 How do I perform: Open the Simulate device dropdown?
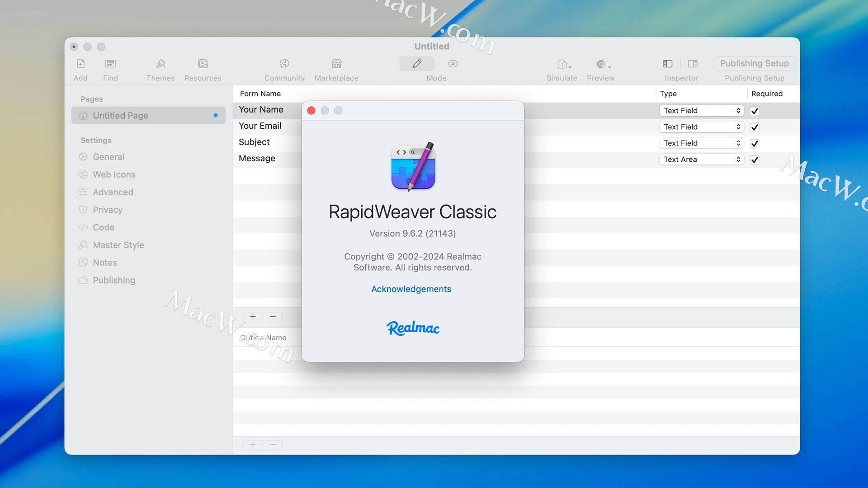pos(564,64)
